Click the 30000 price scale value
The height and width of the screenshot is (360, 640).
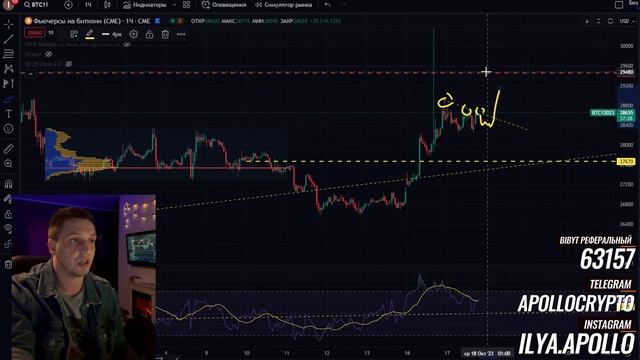627,46
